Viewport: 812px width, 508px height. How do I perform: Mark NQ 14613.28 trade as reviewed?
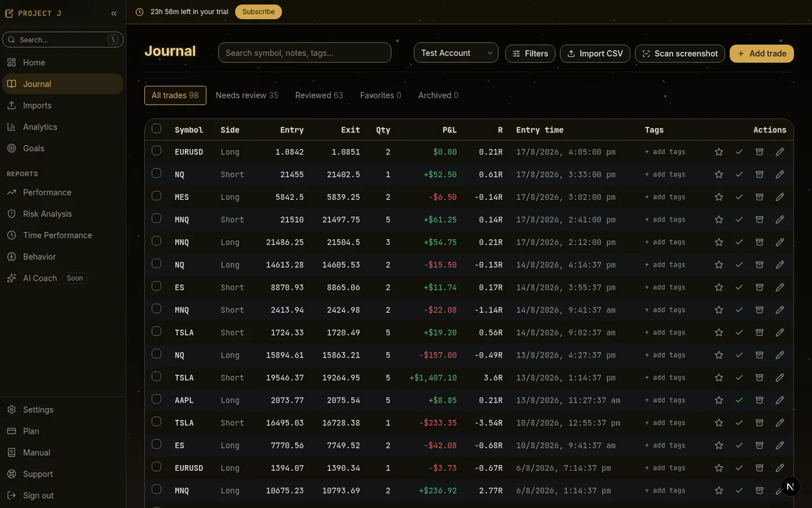[739, 265]
